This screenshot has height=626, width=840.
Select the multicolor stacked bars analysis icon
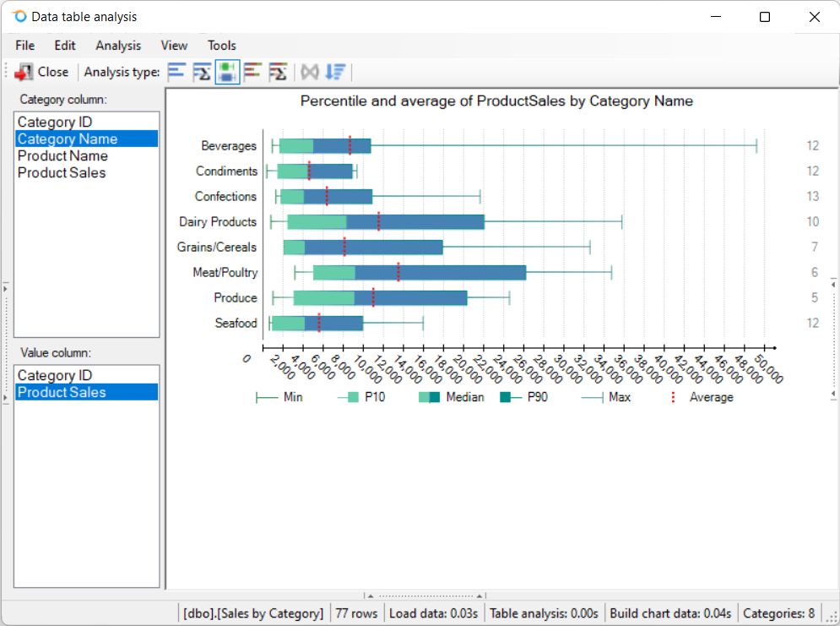pos(252,72)
